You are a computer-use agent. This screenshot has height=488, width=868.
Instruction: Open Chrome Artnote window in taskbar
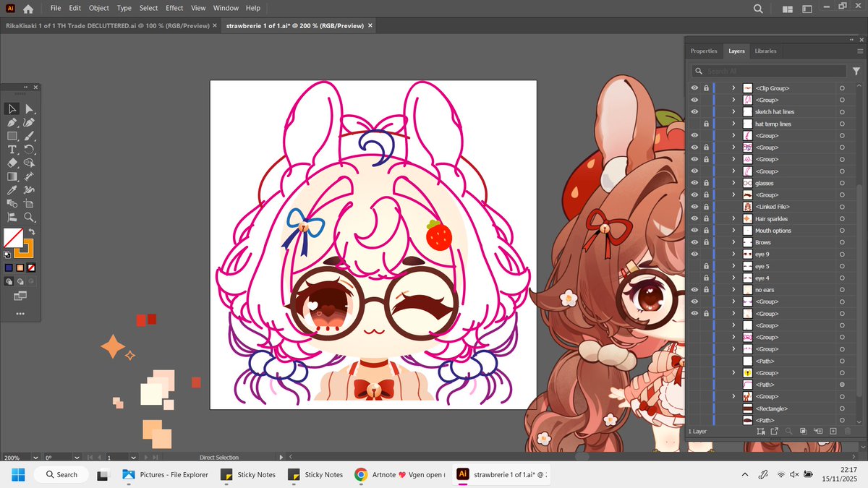[x=399, y=474]
